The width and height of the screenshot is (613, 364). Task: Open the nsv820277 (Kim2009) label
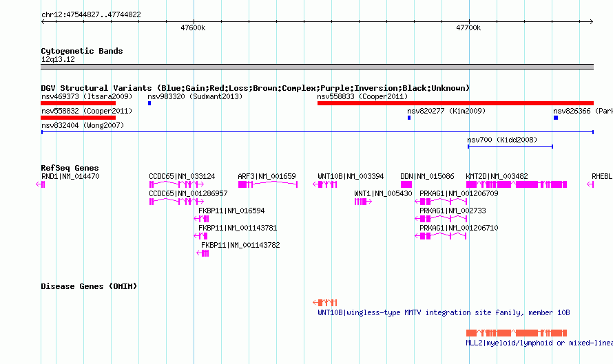pyautogui.click(x=446, y=111)
